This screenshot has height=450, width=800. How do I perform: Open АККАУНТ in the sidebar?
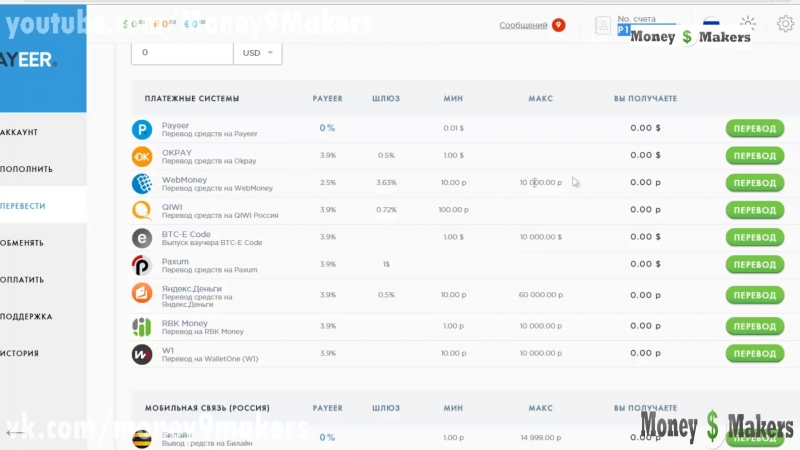19,132
